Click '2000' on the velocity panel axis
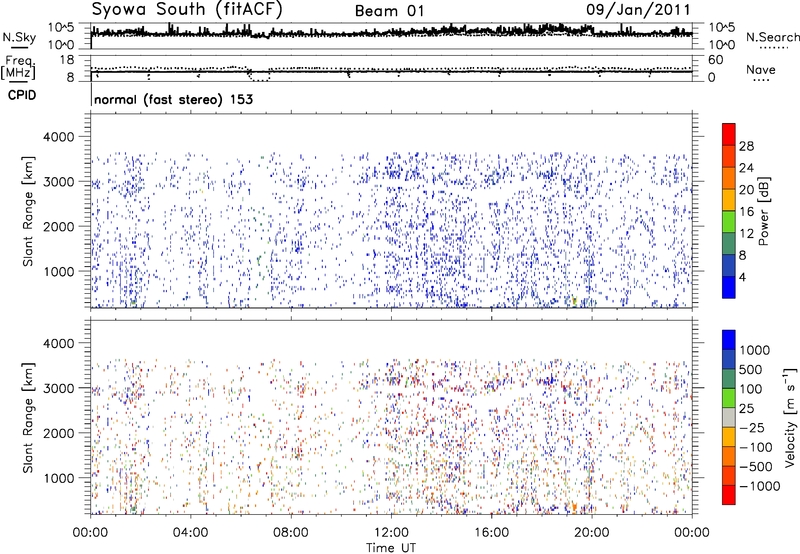Screen dimensions: 800x554 [x=59, y=433]
